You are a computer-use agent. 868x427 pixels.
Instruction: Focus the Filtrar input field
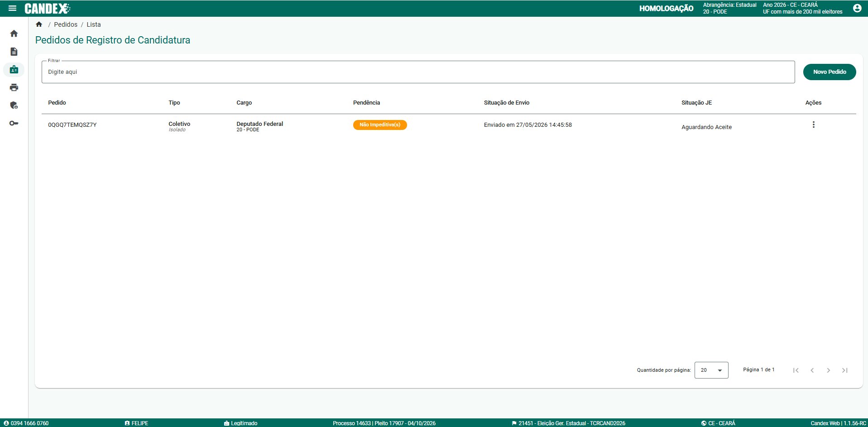pyautogui.click(x=418, y=72)
